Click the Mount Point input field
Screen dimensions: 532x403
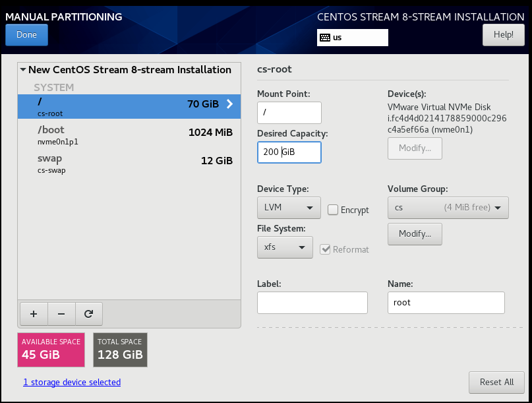pos(289,112)
